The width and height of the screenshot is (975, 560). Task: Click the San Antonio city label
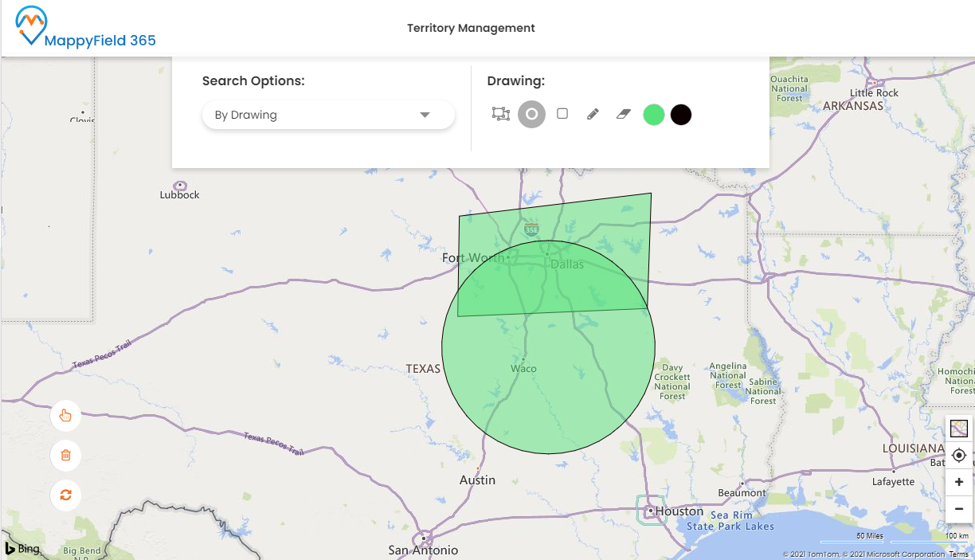[x=423, y=550]
